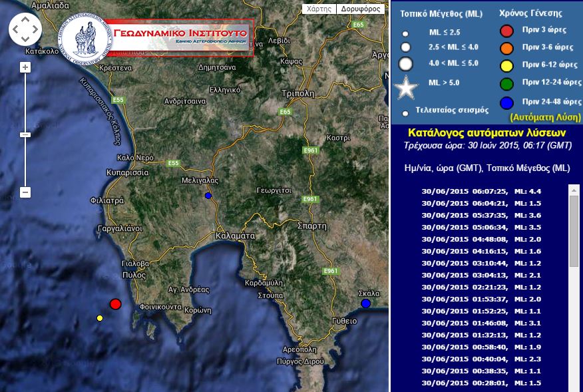This screenshot has height=392, width=583.
Task: Zoom in with the plus button
Action: 25,67
